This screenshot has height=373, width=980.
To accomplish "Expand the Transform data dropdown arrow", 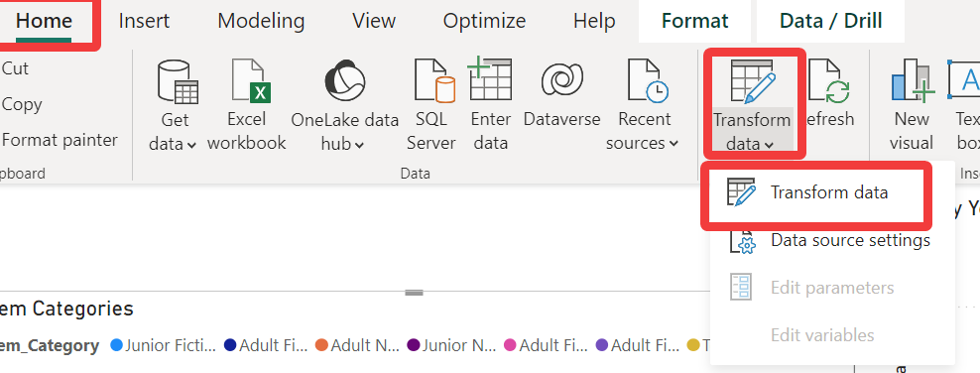I will pos(769,145).
